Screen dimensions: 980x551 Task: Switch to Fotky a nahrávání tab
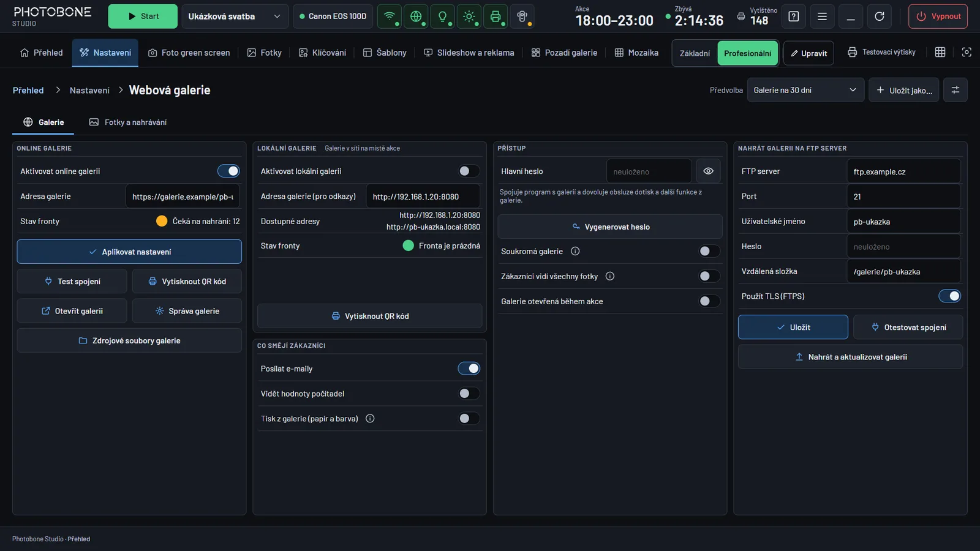coord(128,122)
